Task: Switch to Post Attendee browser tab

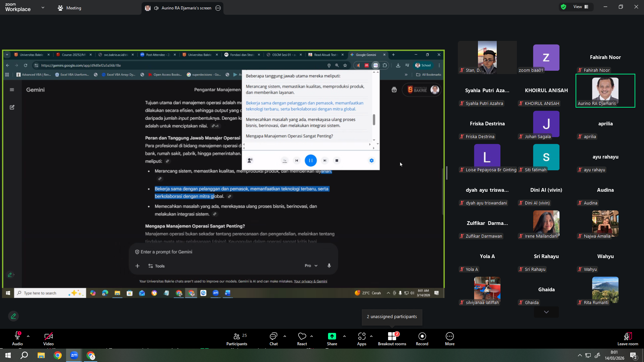Action: 157,55
